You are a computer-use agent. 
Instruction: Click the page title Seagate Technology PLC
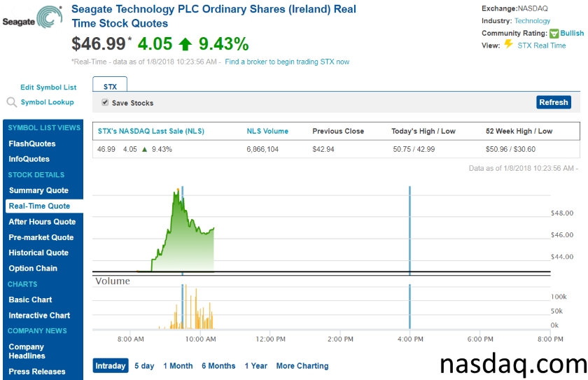tap(213, 16)
